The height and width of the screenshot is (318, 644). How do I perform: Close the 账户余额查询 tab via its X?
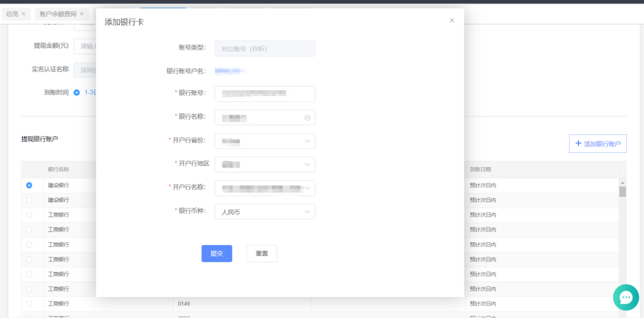click(82, 14)
